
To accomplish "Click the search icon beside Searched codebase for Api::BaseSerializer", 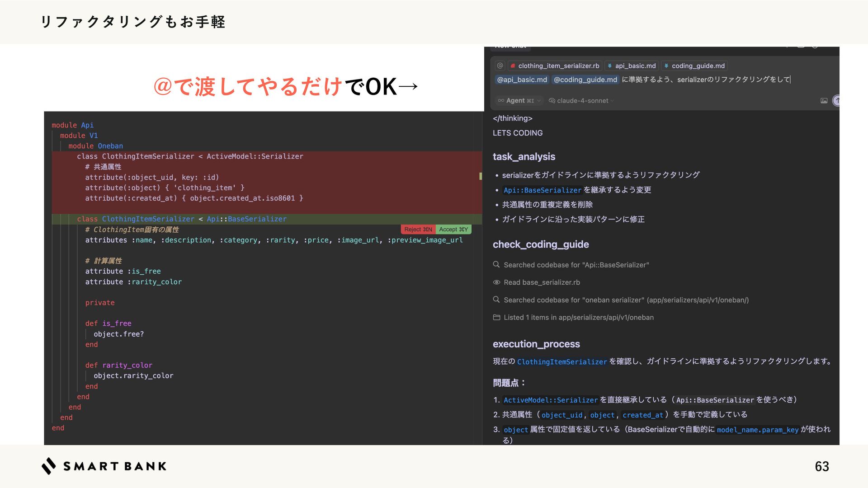I will pos(496,265).
